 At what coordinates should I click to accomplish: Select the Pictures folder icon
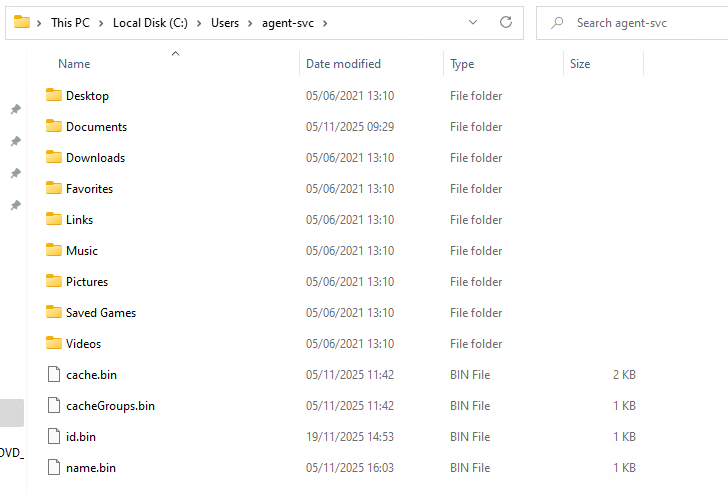point(54,282)
